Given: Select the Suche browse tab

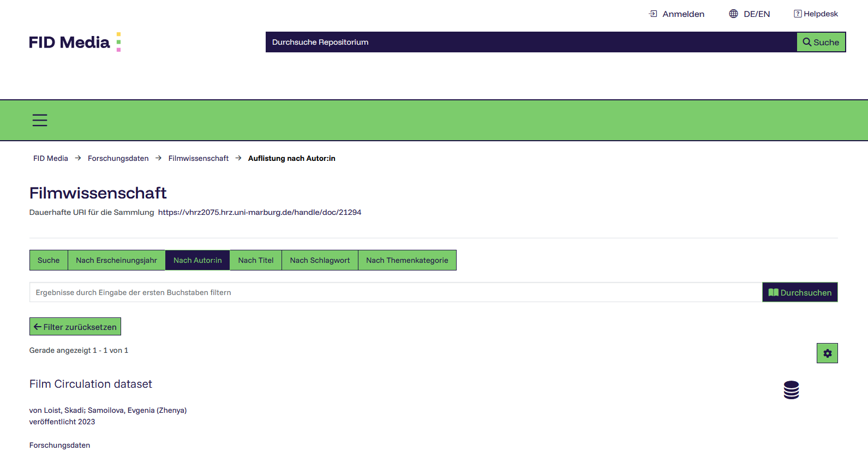Looking at the screenshot, I should (x=49, y=260).
